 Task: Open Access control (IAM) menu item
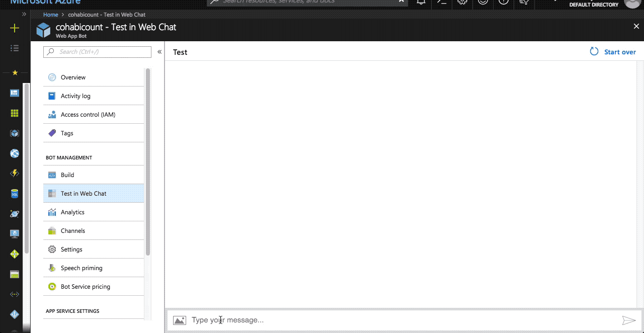click(x=94, y=115)
